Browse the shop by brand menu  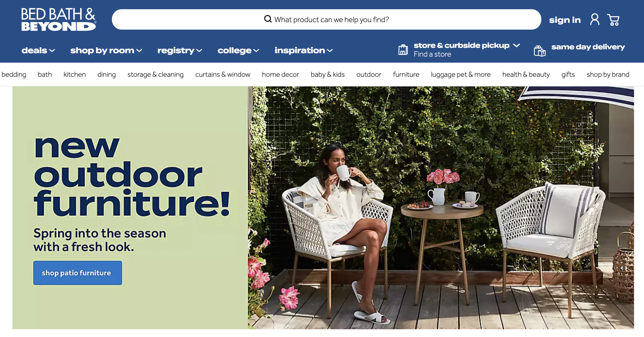tap(608, 75)
